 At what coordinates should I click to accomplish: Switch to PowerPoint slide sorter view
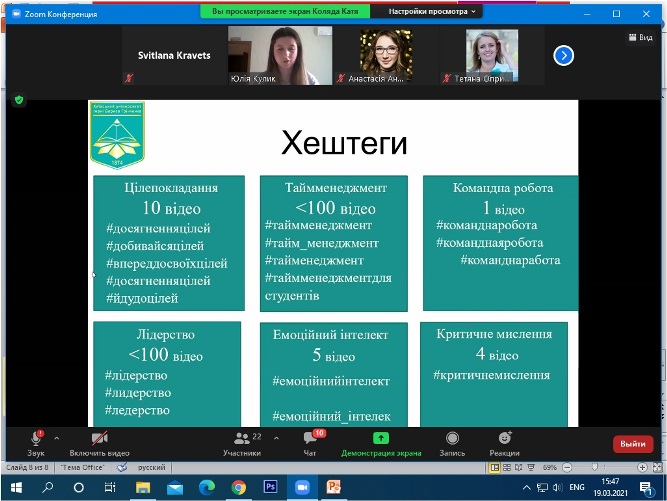click(x=507, y=467)
